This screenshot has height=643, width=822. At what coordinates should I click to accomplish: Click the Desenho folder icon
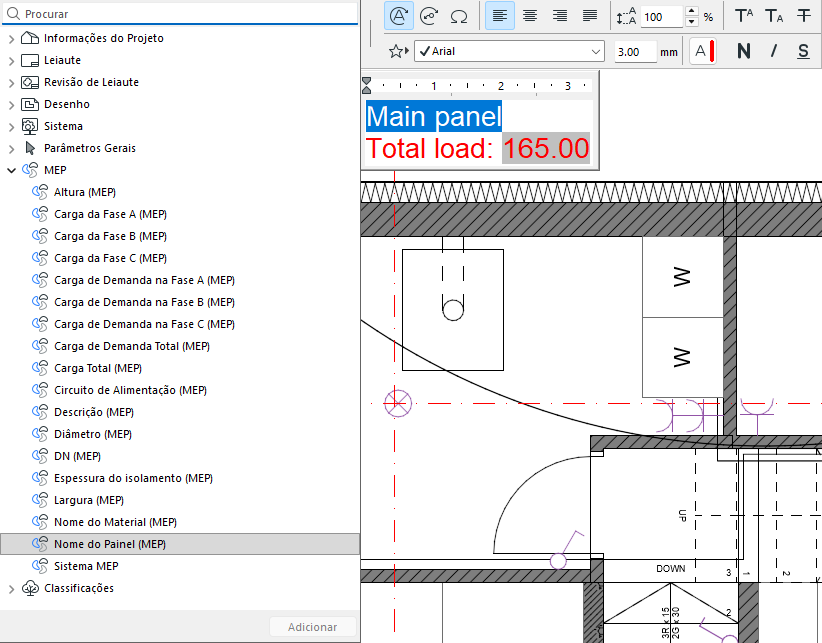(30, 104)
